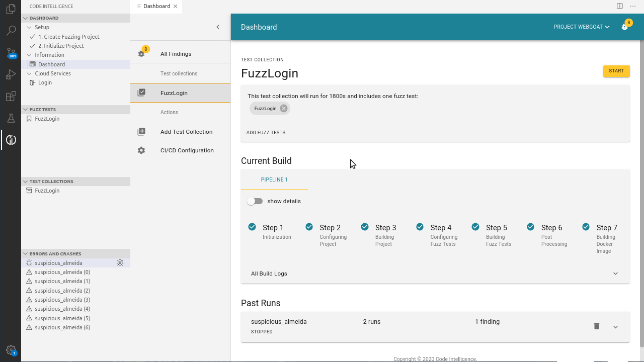Open the PROJECT WEBGOAT dropdown
Image resolution: width=644 pixels, height=362 pixels.
(581, 27)
